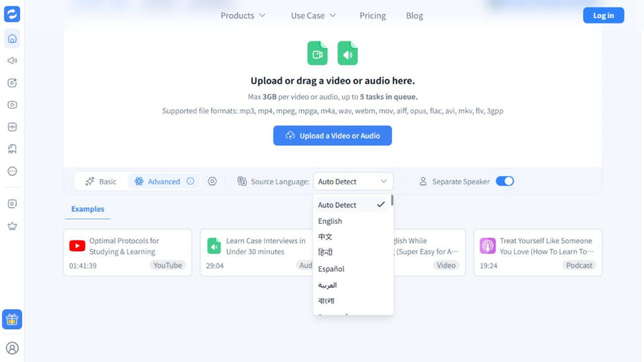The height and width of the screenshot is (362, 644).
Task: Click the Podcast tag on the last card
Action: pos(579,265)
